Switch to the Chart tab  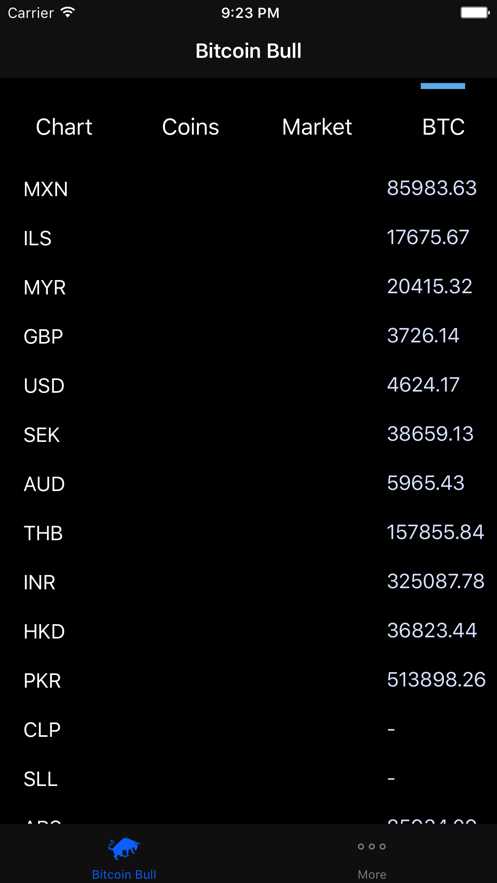[64, 127]
